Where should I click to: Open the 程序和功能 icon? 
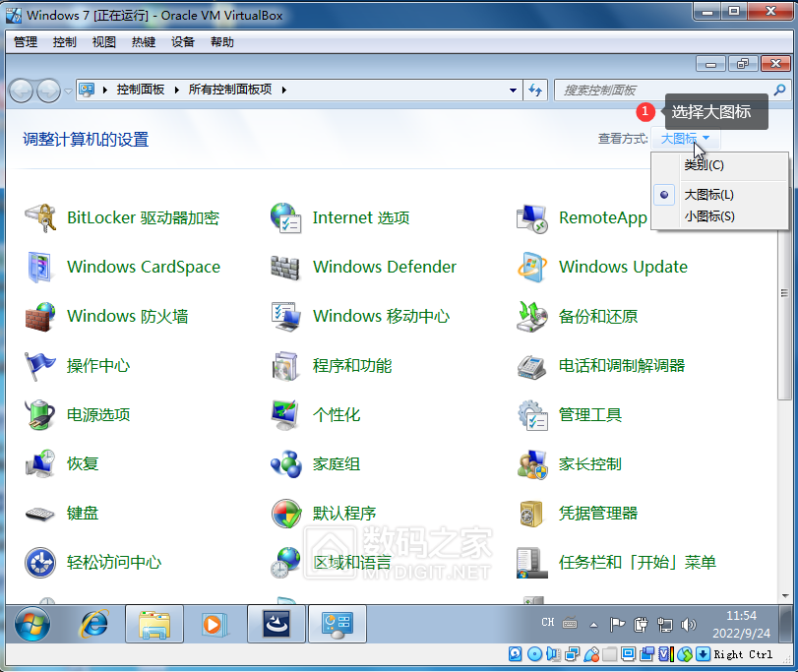[285, 366]
